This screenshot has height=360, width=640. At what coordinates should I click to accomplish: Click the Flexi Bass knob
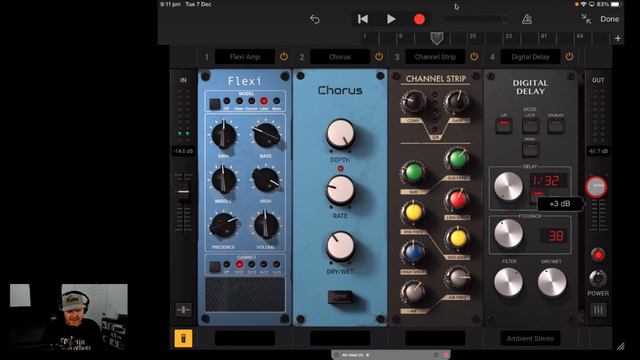[x=266, y=136]
